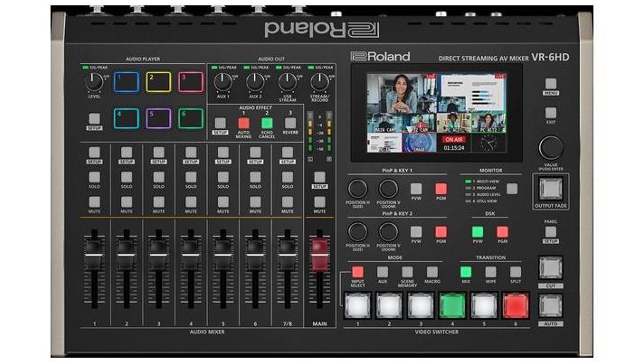Mute audio channel 3
The height and width of the screenshot is (362, 644).
click(x=159, y=202)
